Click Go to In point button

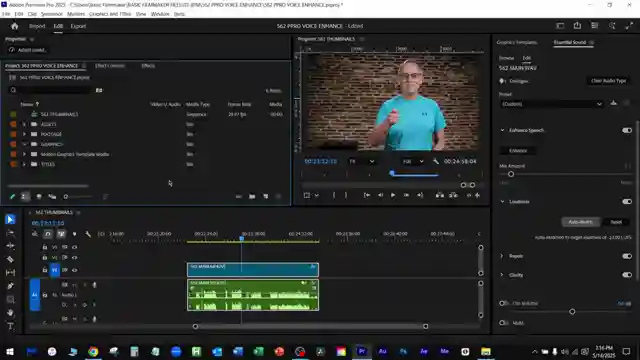[x=367, y=196]
